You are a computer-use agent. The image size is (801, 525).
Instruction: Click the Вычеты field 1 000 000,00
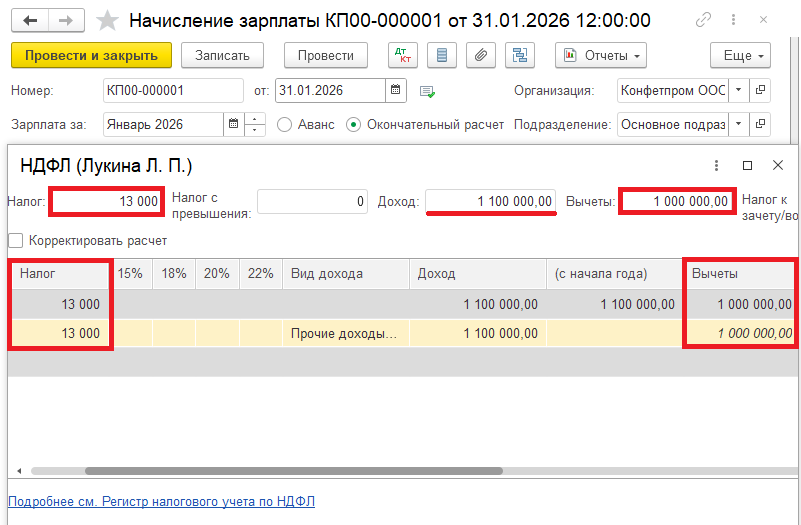pyautogui.click(x=677, y=201)
